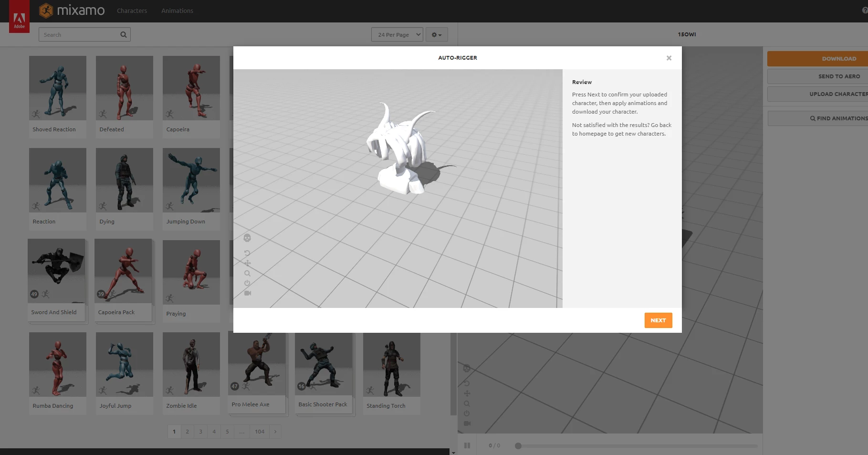
Task: Open the Pro Melee Axe pack
Action: [x=257, y=364]
